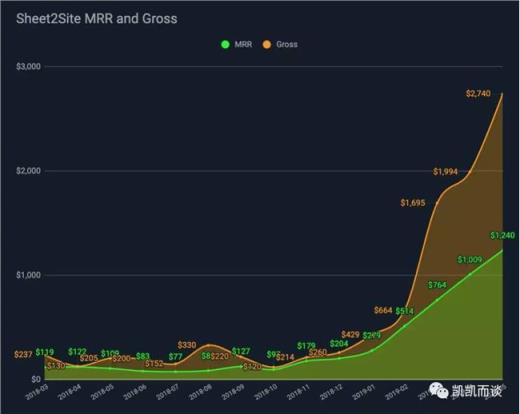Image resolution: width=520 pixels, height=414 pixels.
Task: Select the $130 Gross data label
Action: [56, 365]
